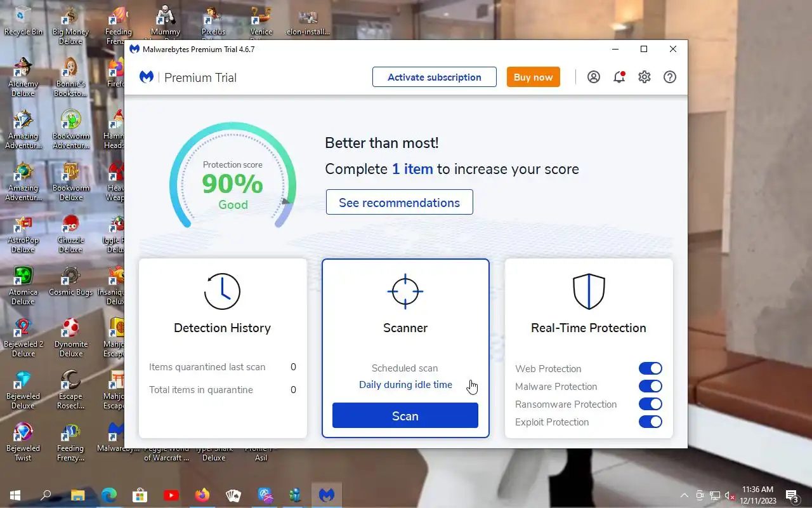
Task: Toggle Malware Protection switch
Action: click(x=650, y=386)
